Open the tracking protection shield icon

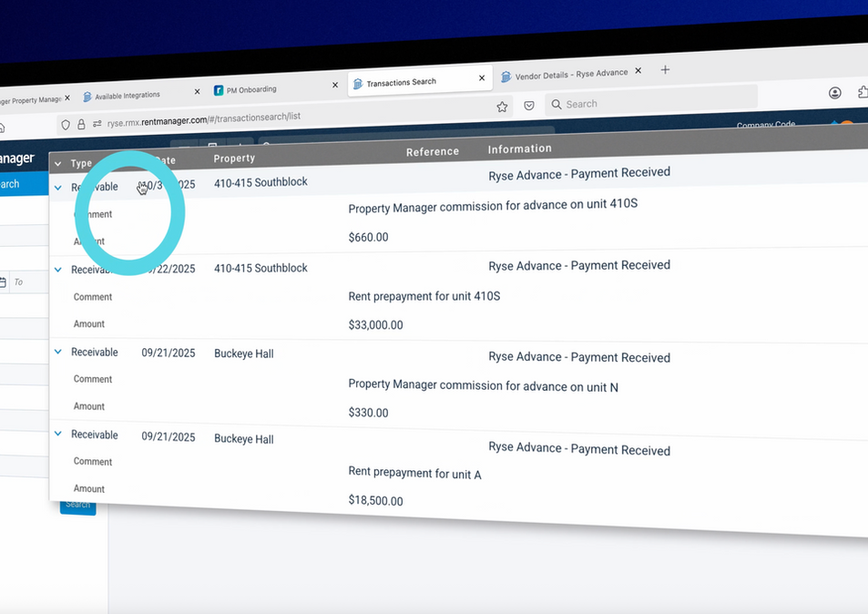click(64, 123)
